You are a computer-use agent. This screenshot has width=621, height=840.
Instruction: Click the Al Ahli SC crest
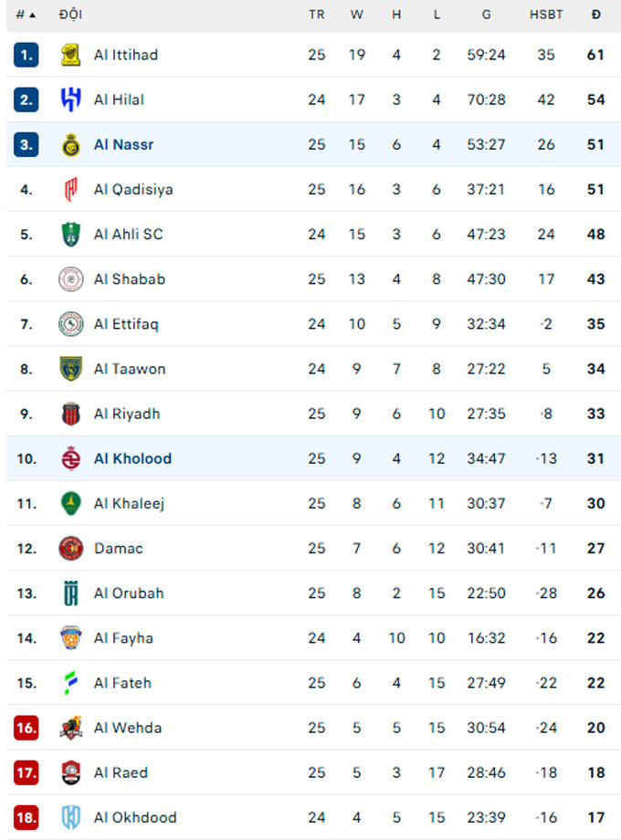(x=70, y=234)
